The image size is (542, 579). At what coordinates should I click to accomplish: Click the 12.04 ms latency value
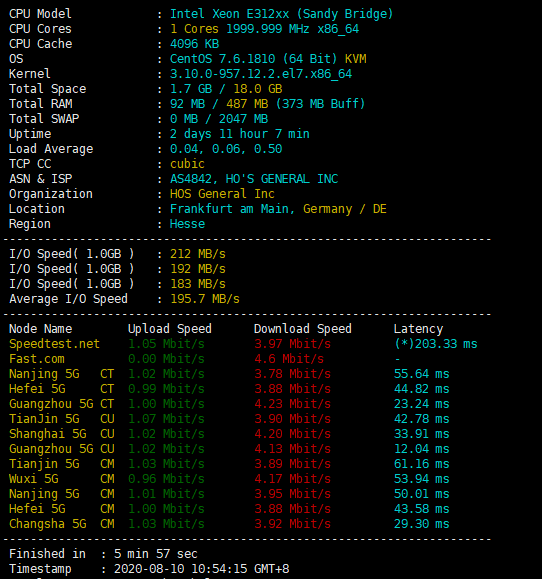[422, 449]
